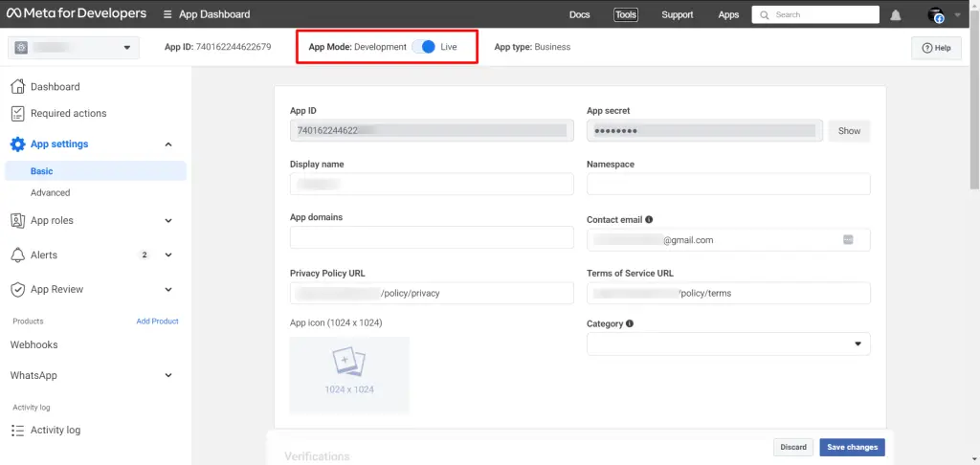
Task: Click the Namespace input field
Action: point(728,184)
